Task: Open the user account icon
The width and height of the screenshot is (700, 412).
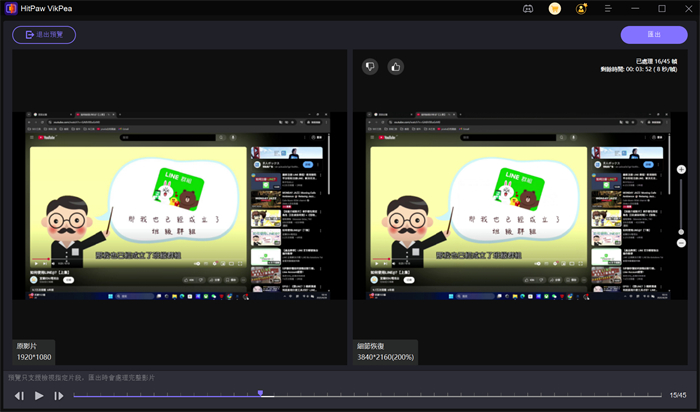Action: pos(581,8)
